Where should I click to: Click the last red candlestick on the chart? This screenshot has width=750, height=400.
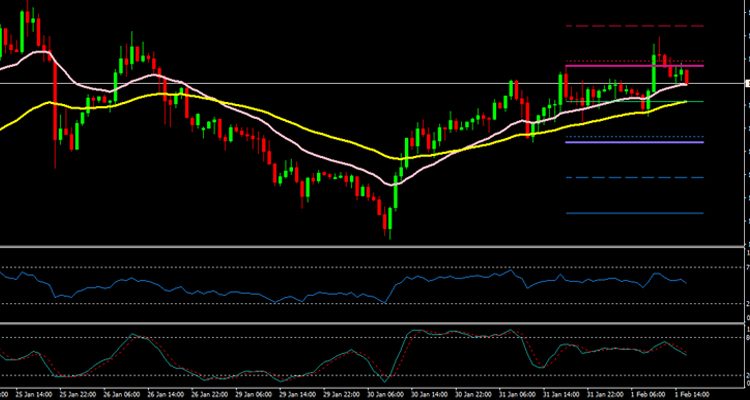(687, 77)
